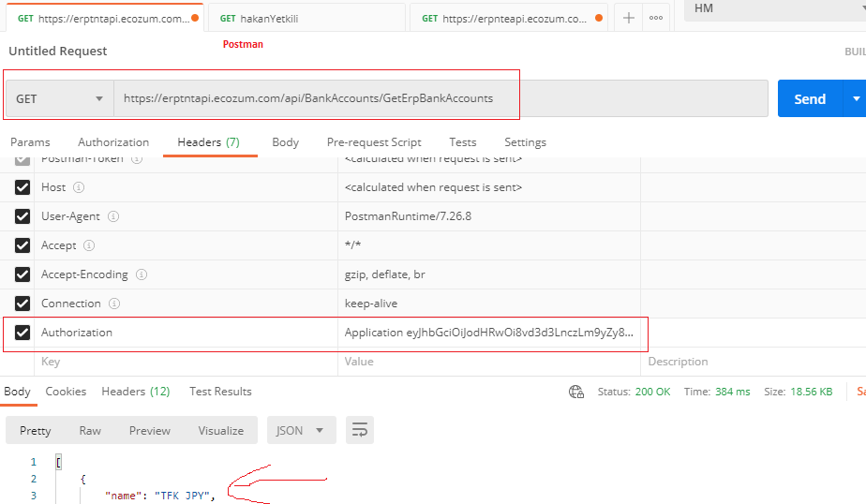Open network information globe icon
The image size is (866, 504).
pos(576,392)
